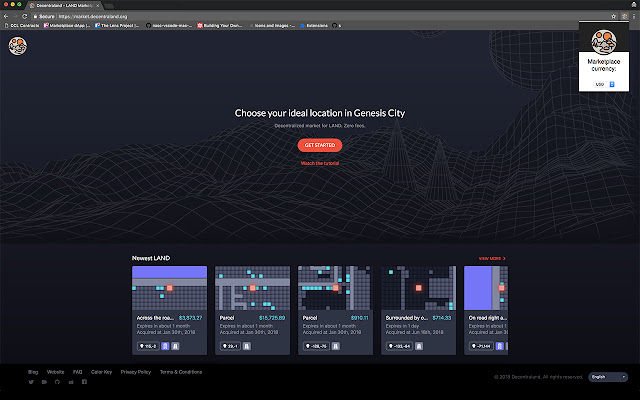Open the Marketplace dApp bookmark
This screenshot has height=400, width=640.
[x=67, y=25]
